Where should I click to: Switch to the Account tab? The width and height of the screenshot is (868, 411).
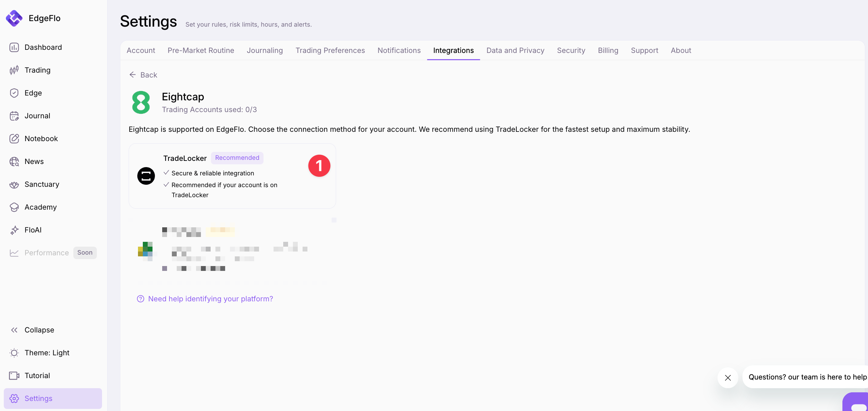(141, 51)
